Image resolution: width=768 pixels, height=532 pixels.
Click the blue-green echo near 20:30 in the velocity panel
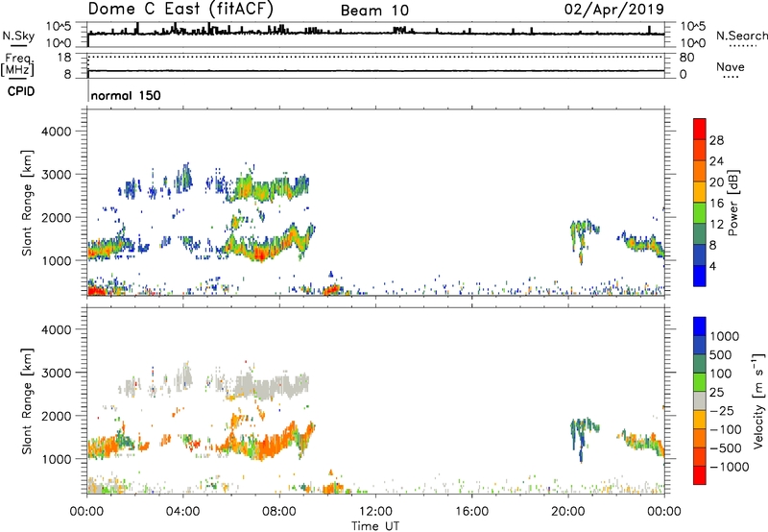pos(581,434)
